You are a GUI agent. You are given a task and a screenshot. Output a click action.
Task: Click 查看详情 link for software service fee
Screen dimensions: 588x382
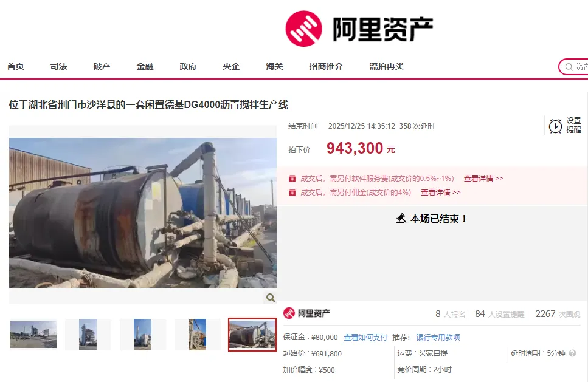483,179
